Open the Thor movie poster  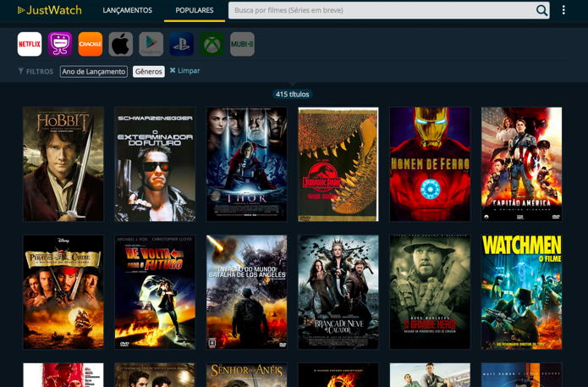[247, 164]
